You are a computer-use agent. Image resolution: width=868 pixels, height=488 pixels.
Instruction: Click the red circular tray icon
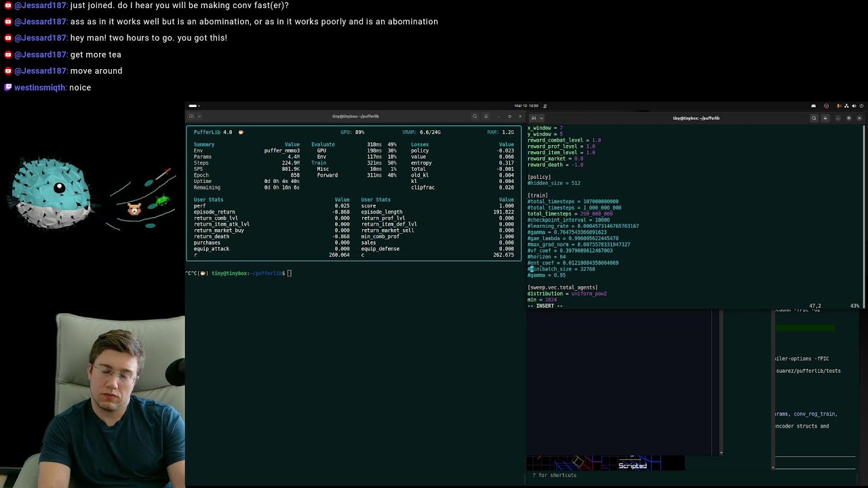click(826, 106)
